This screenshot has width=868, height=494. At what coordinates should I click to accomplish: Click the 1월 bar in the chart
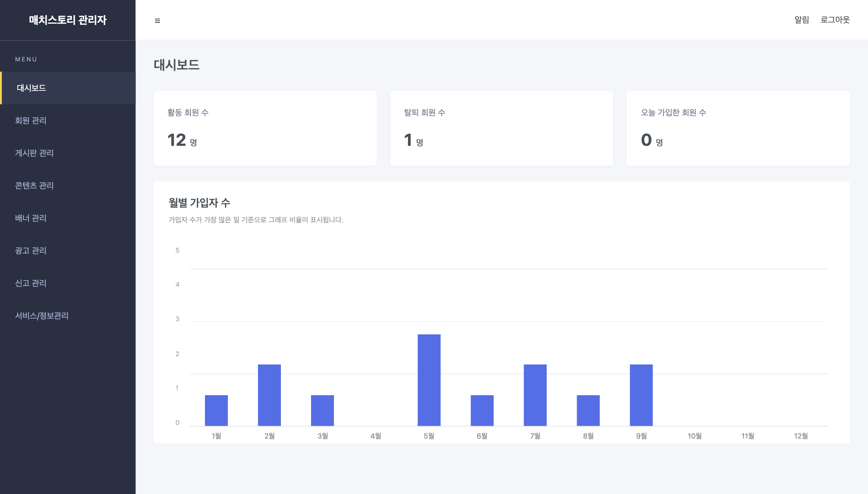pos(216,410)
